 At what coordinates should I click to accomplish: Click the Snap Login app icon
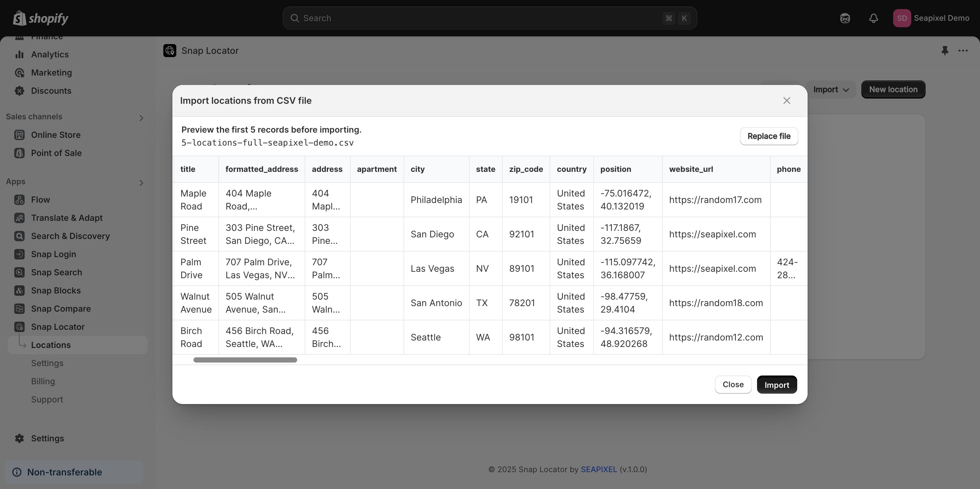(x=19, y=254)
